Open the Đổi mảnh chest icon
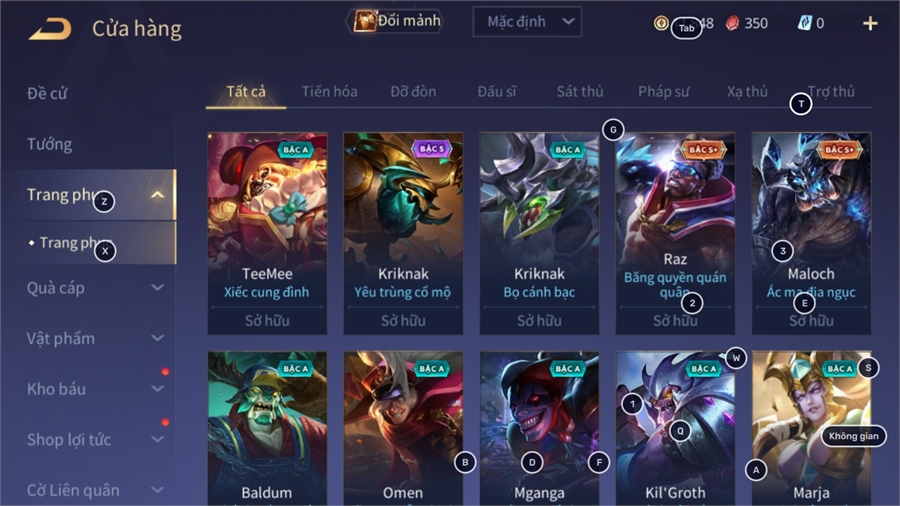900x506 pixels. pyautogui.click(x=364, y=21)
